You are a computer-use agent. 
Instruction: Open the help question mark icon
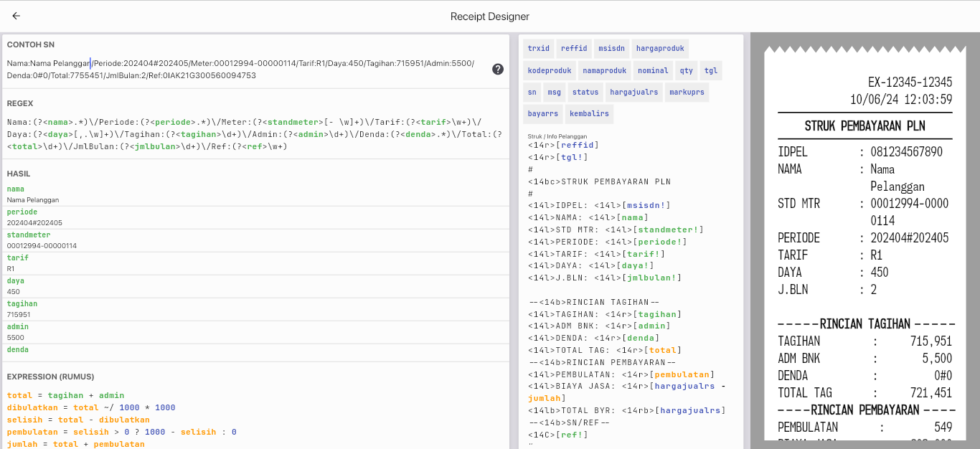[x=498, y=70]
